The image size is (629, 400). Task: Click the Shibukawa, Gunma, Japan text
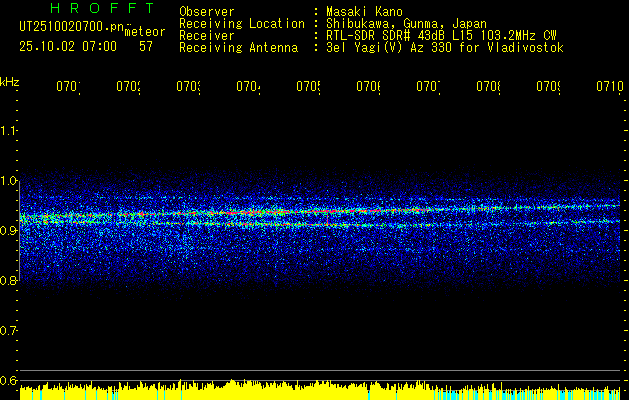pyautogui.click(x=406, y=24)
